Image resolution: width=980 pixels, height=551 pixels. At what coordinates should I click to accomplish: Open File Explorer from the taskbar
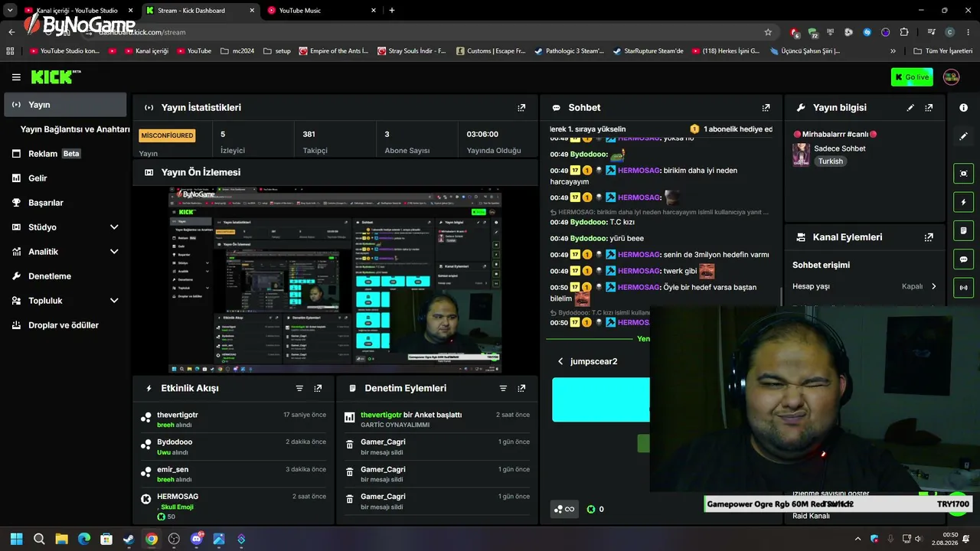click(x=61, y=539)
